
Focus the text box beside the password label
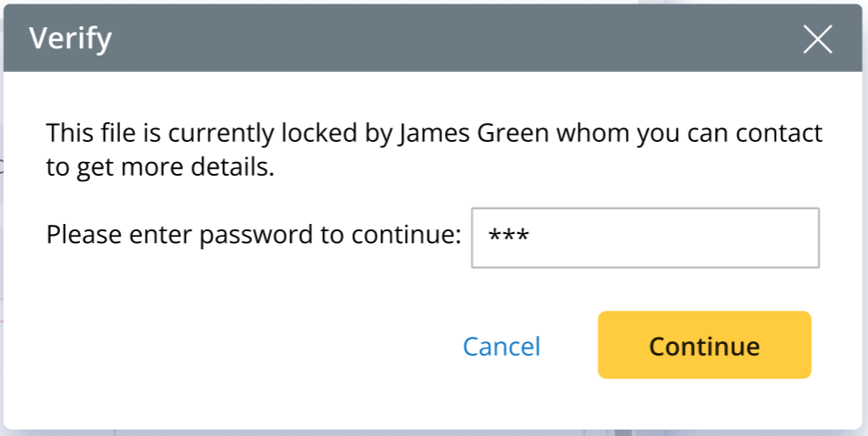(x=644, y=238)
